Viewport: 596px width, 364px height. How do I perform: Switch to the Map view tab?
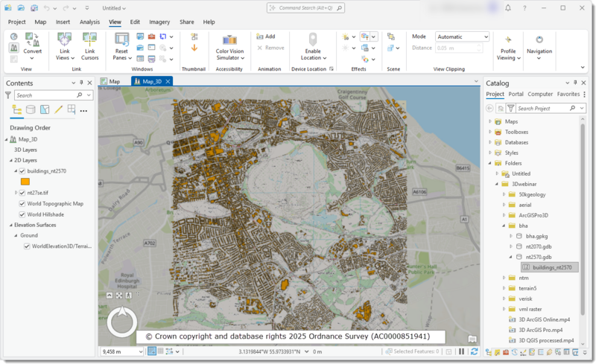110,81
